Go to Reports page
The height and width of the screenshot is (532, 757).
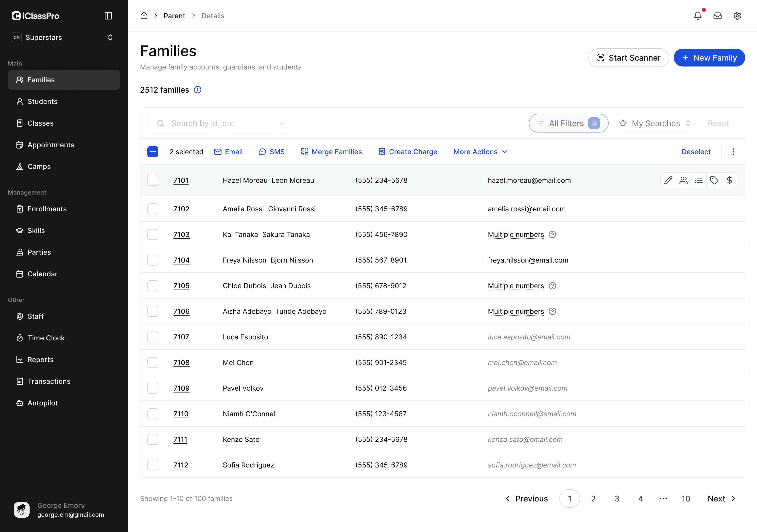pos(64,360)
